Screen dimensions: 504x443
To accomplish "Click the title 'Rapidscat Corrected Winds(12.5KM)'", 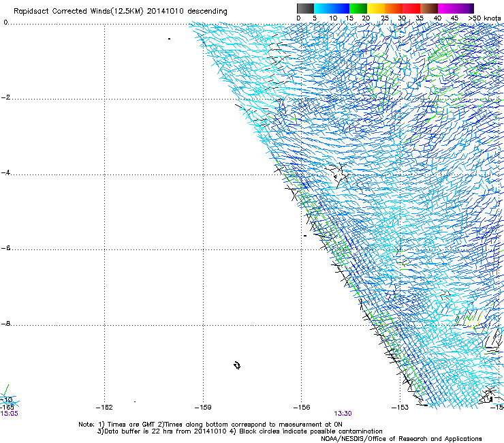I will 78,12.
